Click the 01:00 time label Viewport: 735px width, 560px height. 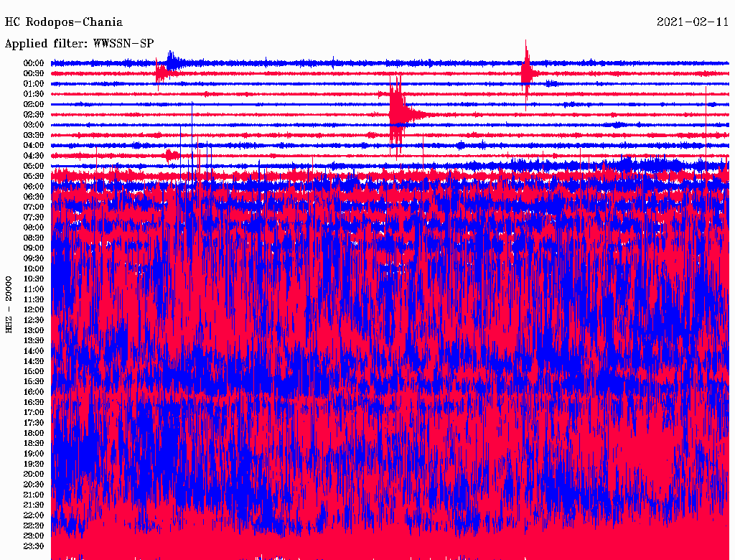tap(34, 84)
